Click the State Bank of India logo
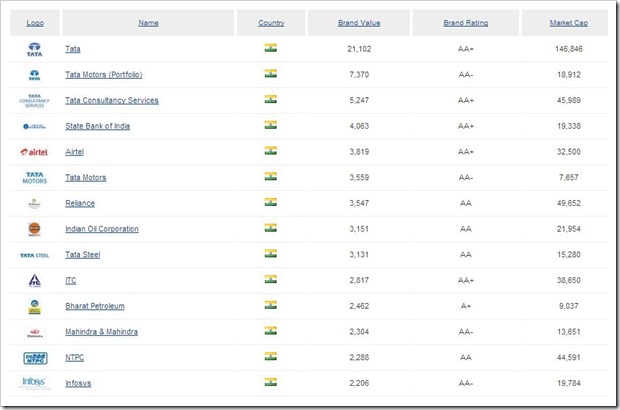This screenshot has height=410, width=620. (34, 126)
